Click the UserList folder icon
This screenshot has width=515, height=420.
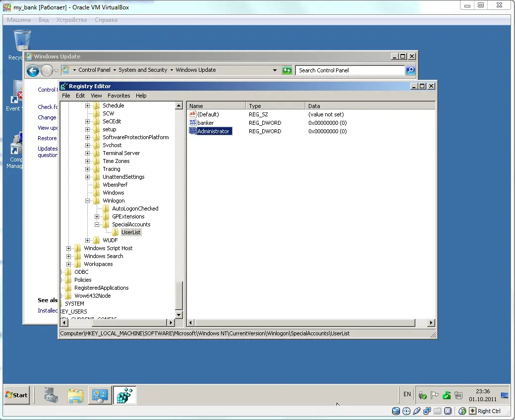pos(115,232)
